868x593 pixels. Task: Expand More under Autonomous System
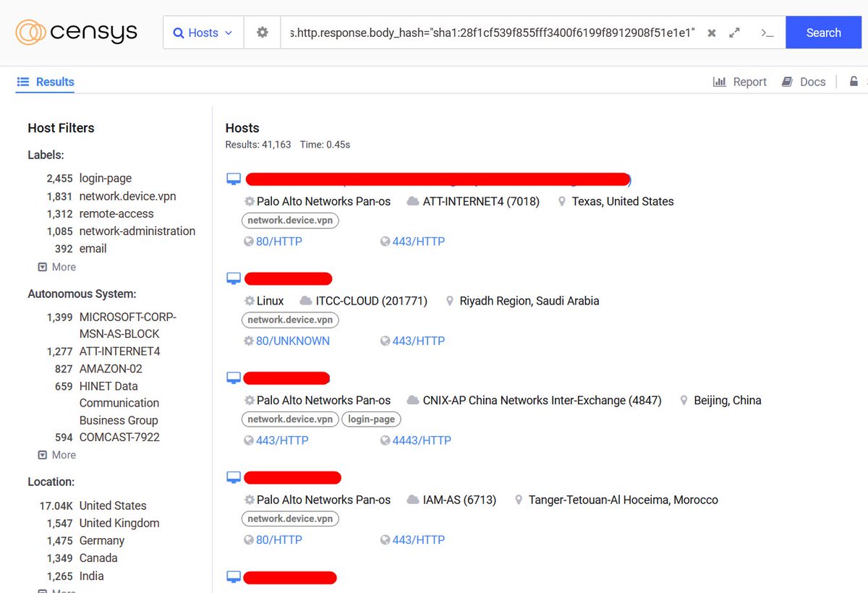57,455
